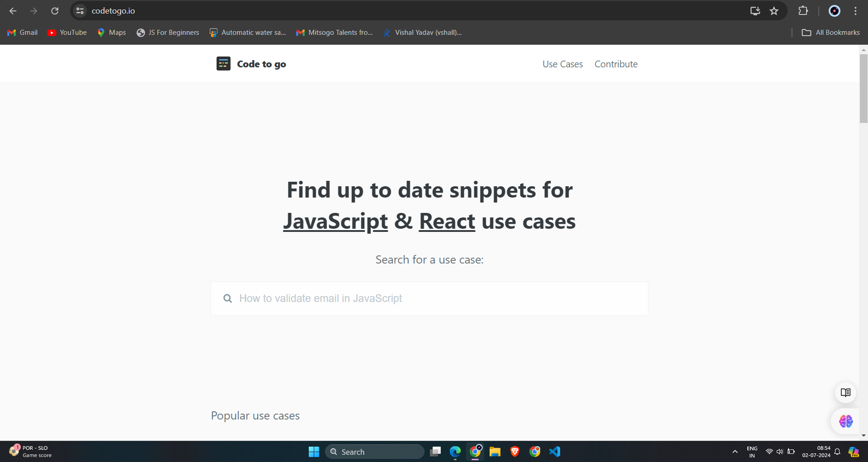The height and width of the screenshot is (462, 868).
Task: Open the Use Cases page
Action: pyautogui.click(x=562, y=64)
